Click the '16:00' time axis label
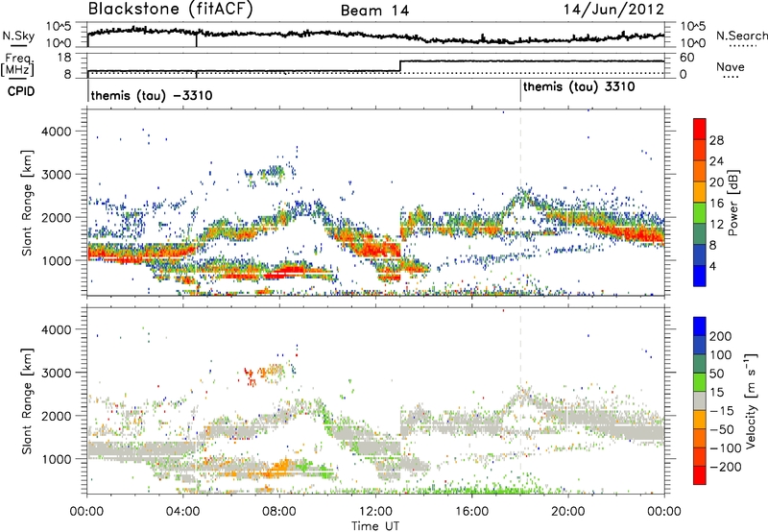This screenshot has width=768, height=532. (x=471, y=512)
